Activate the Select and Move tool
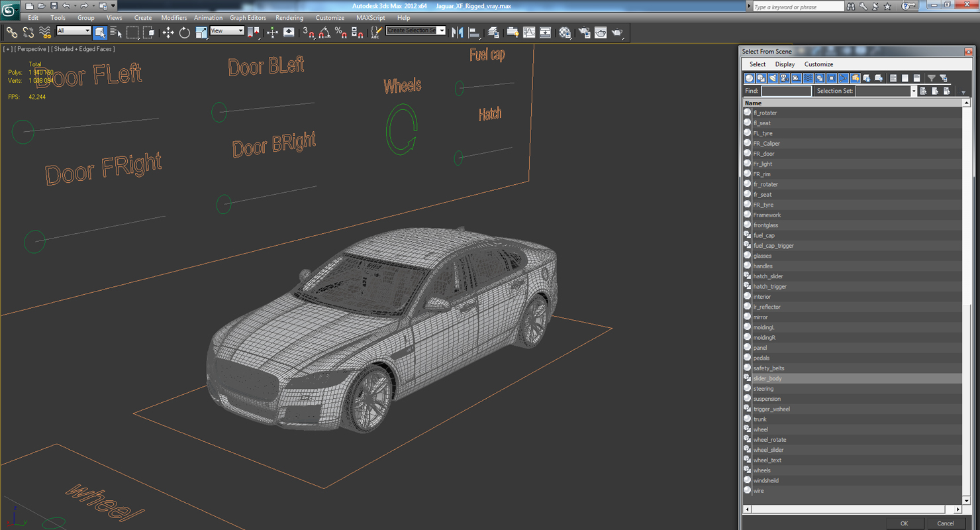980x530 pixels. [168, 32]
